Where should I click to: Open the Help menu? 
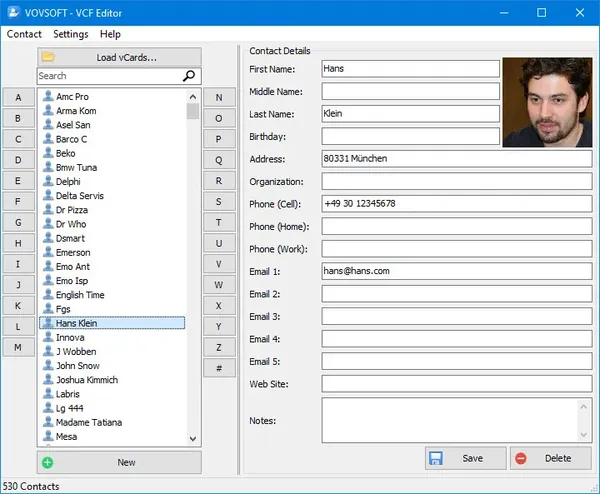click(x=110, y=34)
